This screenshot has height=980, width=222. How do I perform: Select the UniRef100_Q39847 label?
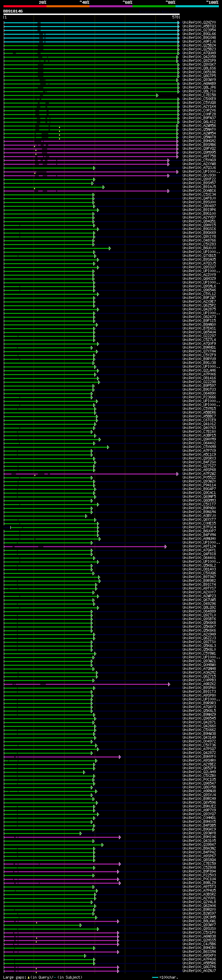coord(199,844)
